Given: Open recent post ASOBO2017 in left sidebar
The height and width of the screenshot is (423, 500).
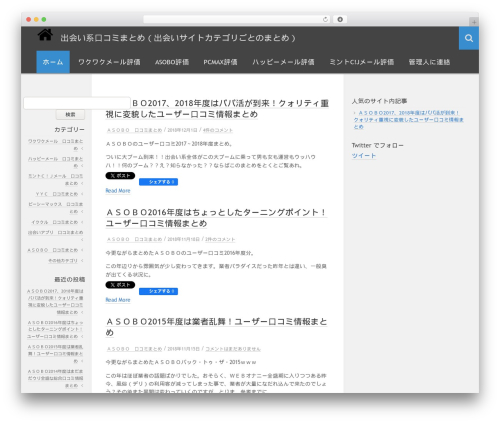Looking at the screenshot, I should [x=55, y=302].
